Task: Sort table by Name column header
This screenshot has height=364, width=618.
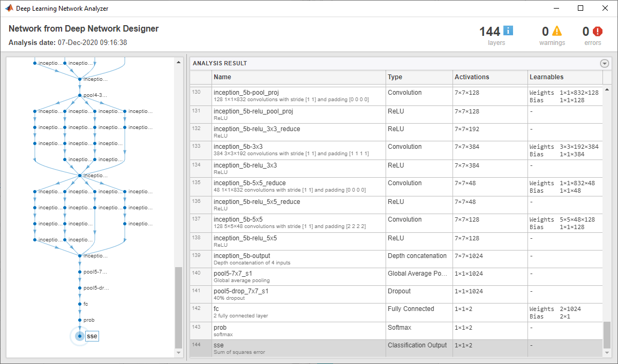Action: (x=298, y=77)
